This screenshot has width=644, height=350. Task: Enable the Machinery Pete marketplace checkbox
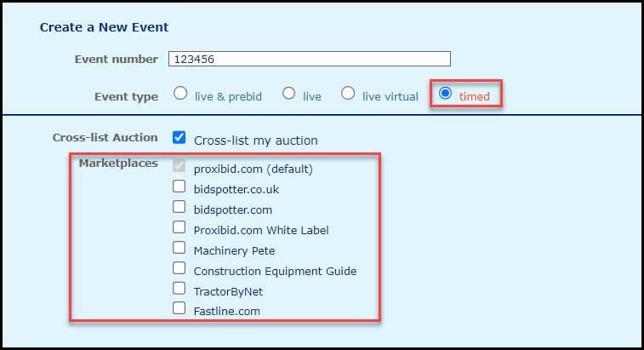click(x=179, y=248)
